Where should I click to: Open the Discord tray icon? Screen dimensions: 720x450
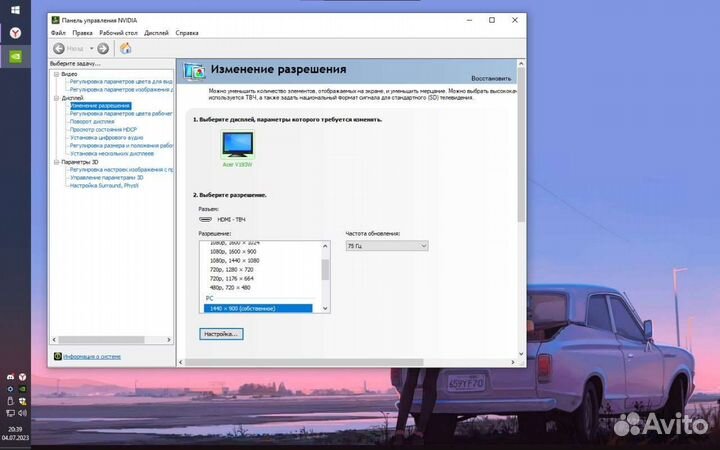(x=10, y=377)
